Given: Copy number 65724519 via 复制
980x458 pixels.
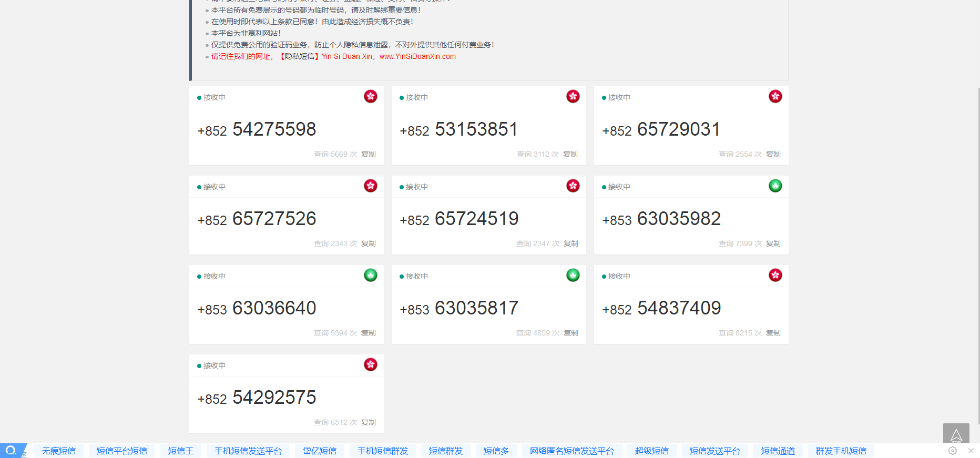Looking at the screenshot, I should [571, 243].
